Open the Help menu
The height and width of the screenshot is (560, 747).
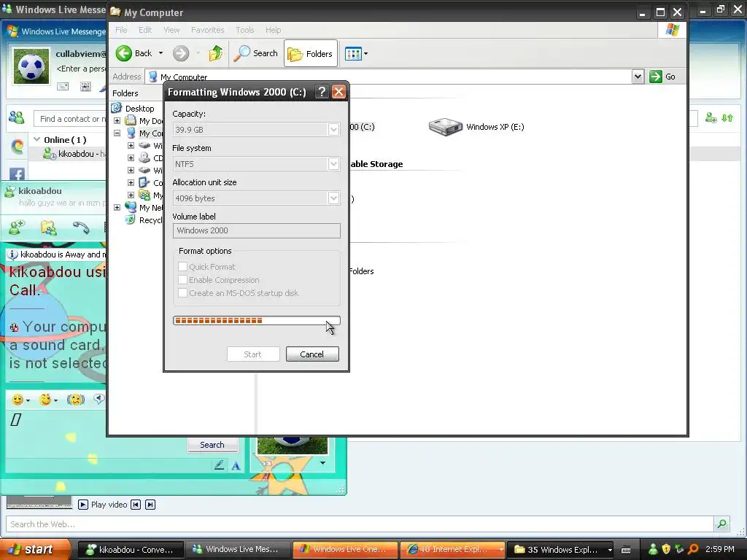(x=273, y=30)
